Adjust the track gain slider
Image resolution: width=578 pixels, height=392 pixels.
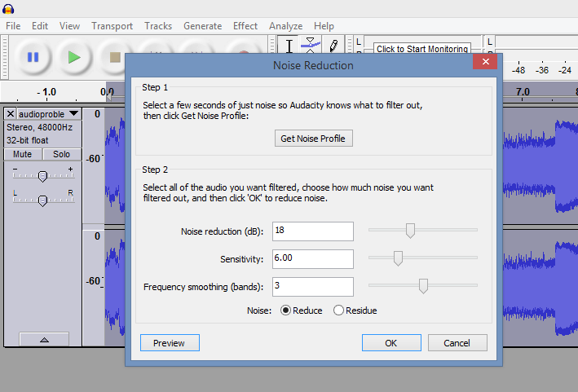42,177
